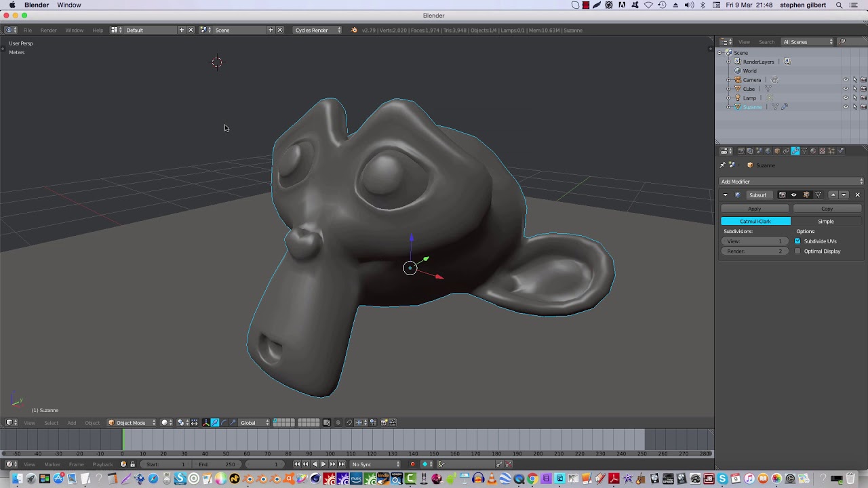Click the pin icon in properties panel
This screenshot has width=868, height=488.
pyautogui.click(x=722, y=165)
